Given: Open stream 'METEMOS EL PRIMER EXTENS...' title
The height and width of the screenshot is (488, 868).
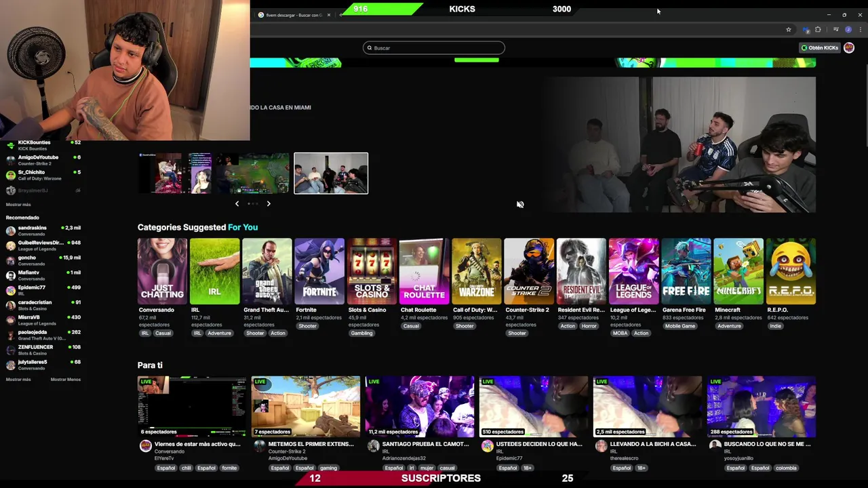Looking at the screenshot, I should [x=311, y=444].
